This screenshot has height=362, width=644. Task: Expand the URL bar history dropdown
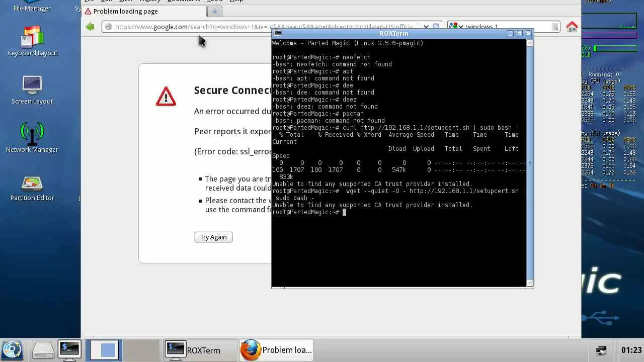tap(426, 27)
